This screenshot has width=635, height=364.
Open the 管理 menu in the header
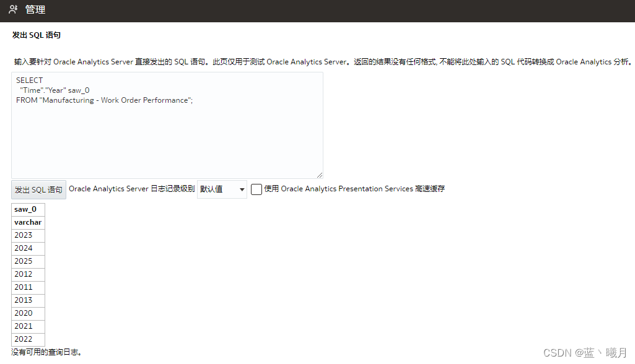click(x=34, y=10)
